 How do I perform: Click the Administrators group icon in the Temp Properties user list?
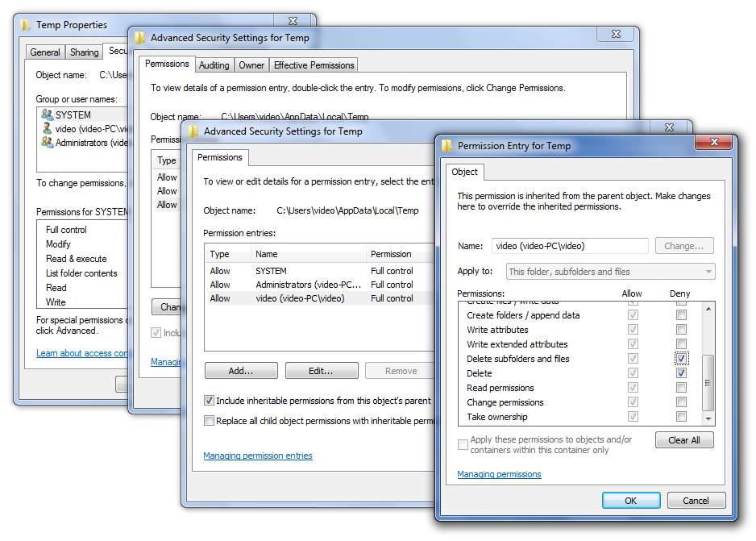[47, 142]
